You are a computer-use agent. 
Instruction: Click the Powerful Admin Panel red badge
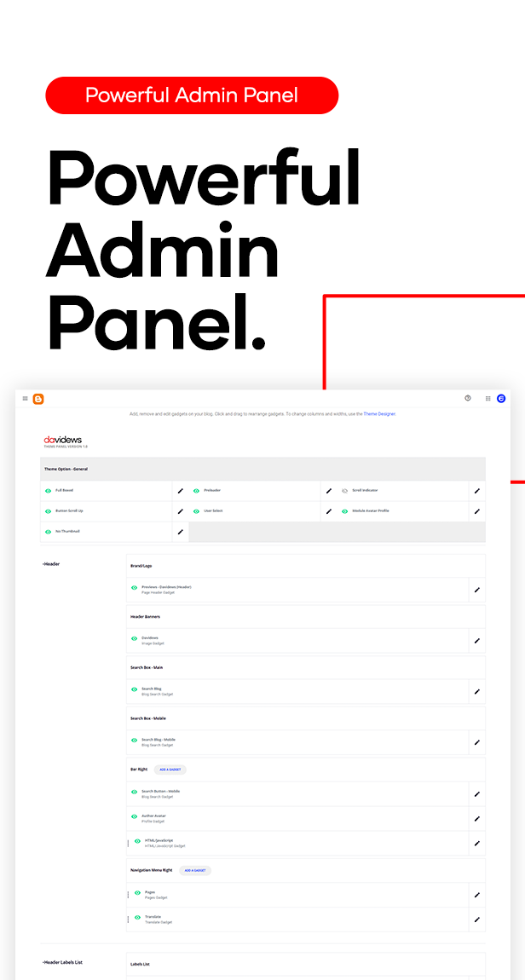(x=192, y=95)
